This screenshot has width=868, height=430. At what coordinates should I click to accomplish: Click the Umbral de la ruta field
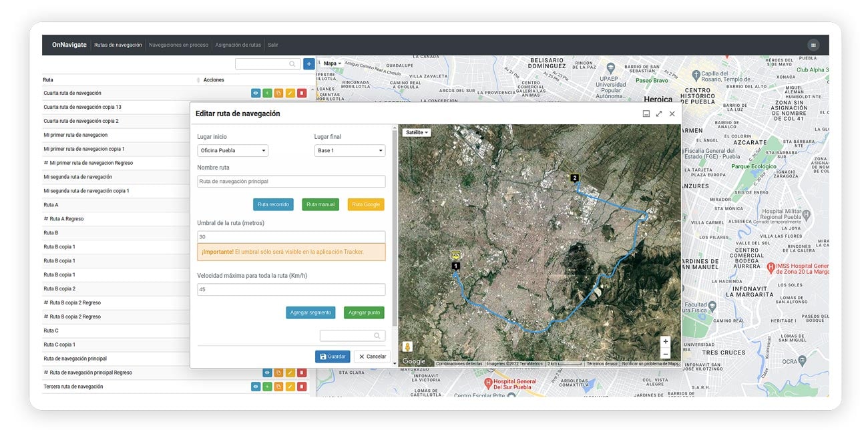[291, 236]
